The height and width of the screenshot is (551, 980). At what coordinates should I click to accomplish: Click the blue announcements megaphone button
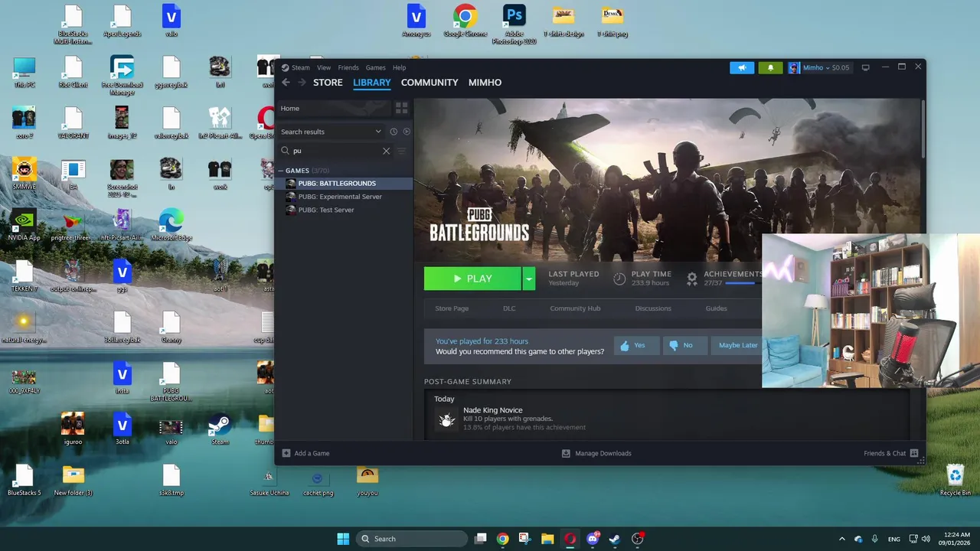tap(742, 67)
